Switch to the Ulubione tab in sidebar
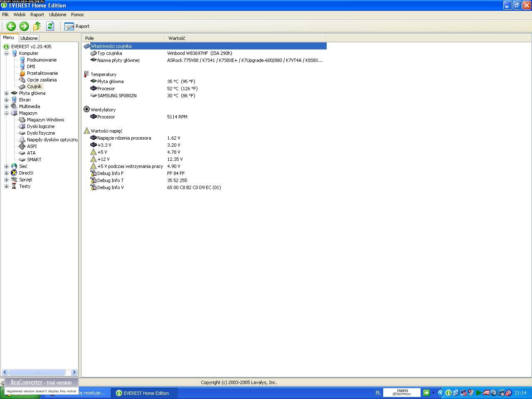The width and height of the screenshot is (532, 399). click(29, 38)
